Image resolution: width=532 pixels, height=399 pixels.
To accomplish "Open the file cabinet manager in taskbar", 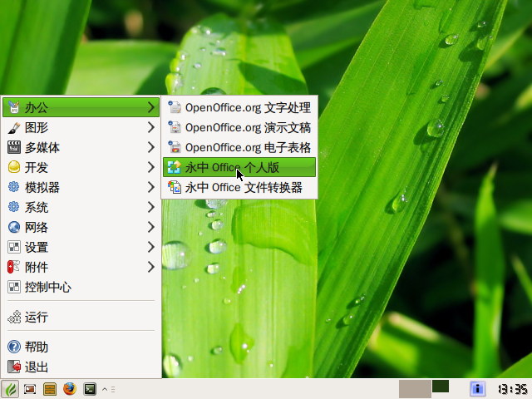I will 50,389.
